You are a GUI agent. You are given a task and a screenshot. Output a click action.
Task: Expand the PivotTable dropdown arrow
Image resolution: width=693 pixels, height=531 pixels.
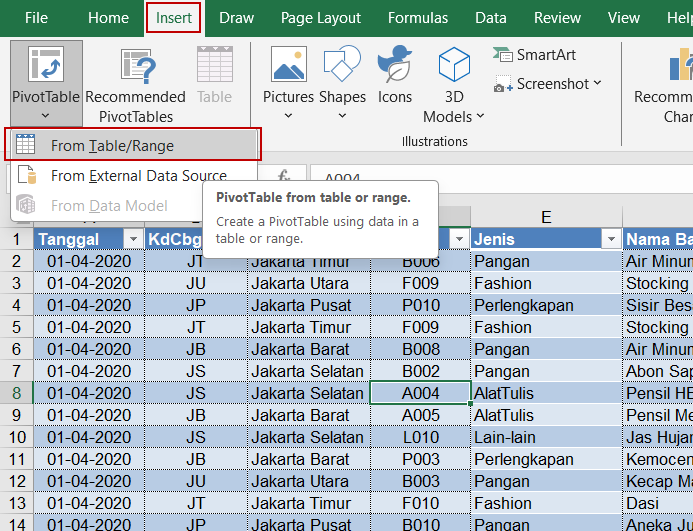click(x=46, y=115)
